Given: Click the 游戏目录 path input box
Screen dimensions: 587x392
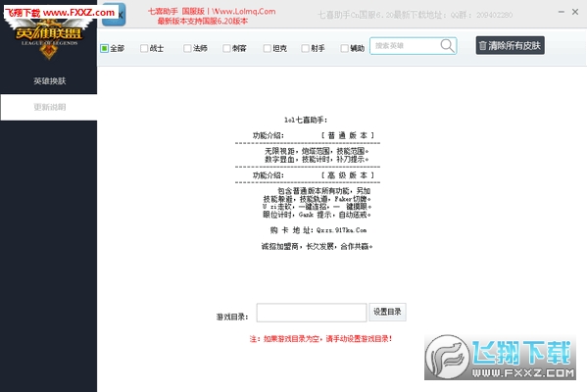Looking at the screenshot, I should (312, 313).
